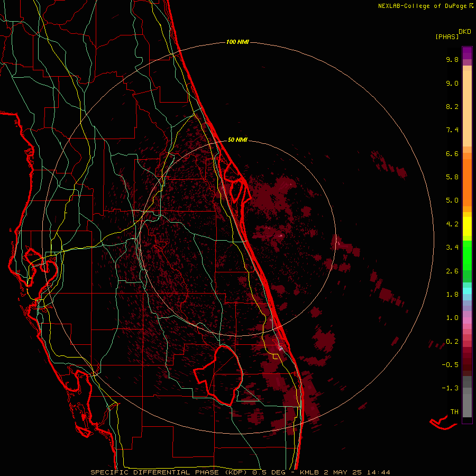The width and height of the screenshot is (476, 476).
Task: Pick the yellow color bar segment
Action: point(467,226)
